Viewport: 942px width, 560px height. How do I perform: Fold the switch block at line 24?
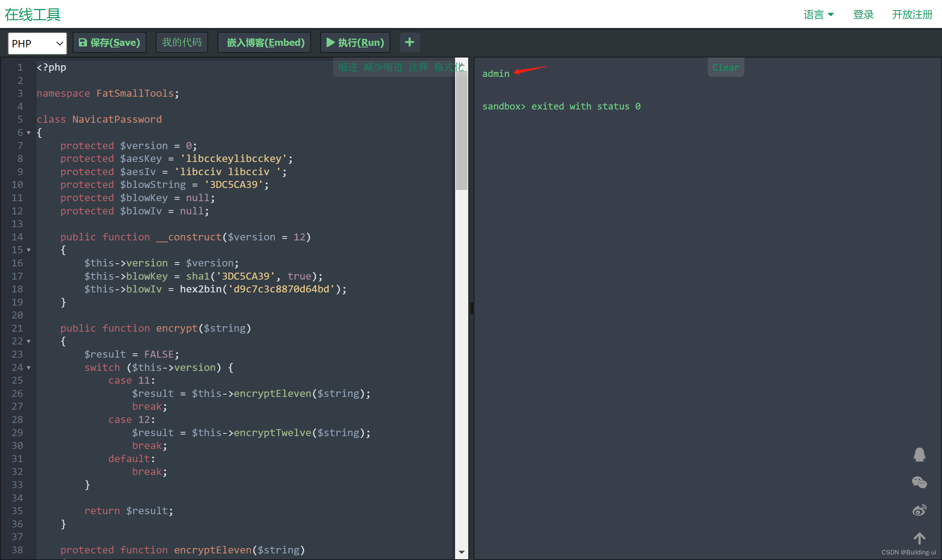pos(29,367)
